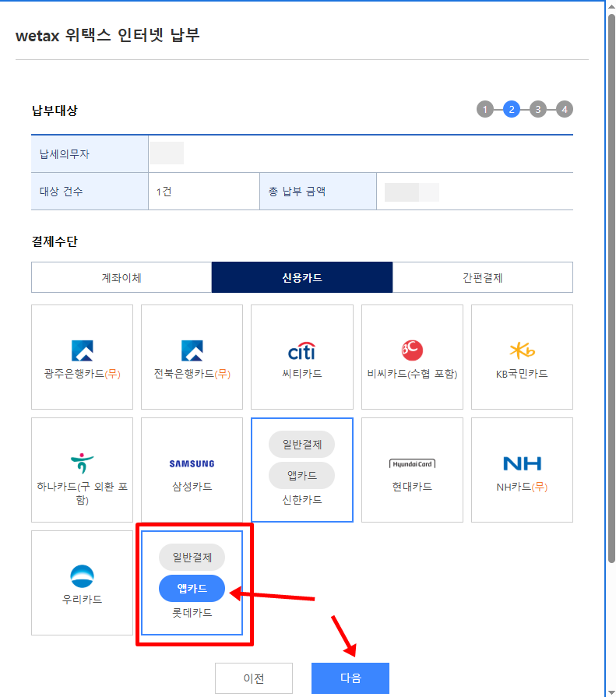The height and width of the screenshot is (697, 616).
Task: Choose 비씨카드(수협 포함) card tile
Action: coord(412,357)
